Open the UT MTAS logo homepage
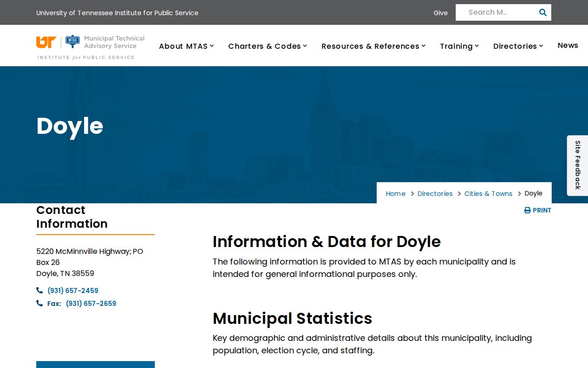Image resolution: width=588 pixels, height=368 pixels. (90, 47)
